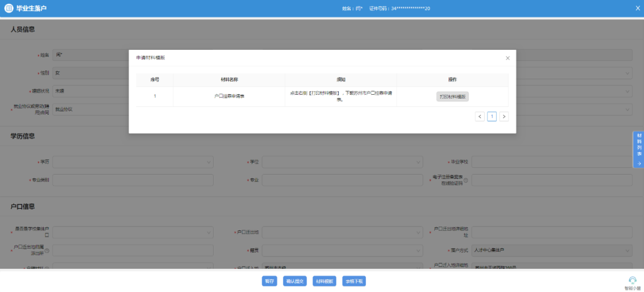Expand the 材料列表 side panel arrow
Screen dimensions: 644x292
click(639, 163)
